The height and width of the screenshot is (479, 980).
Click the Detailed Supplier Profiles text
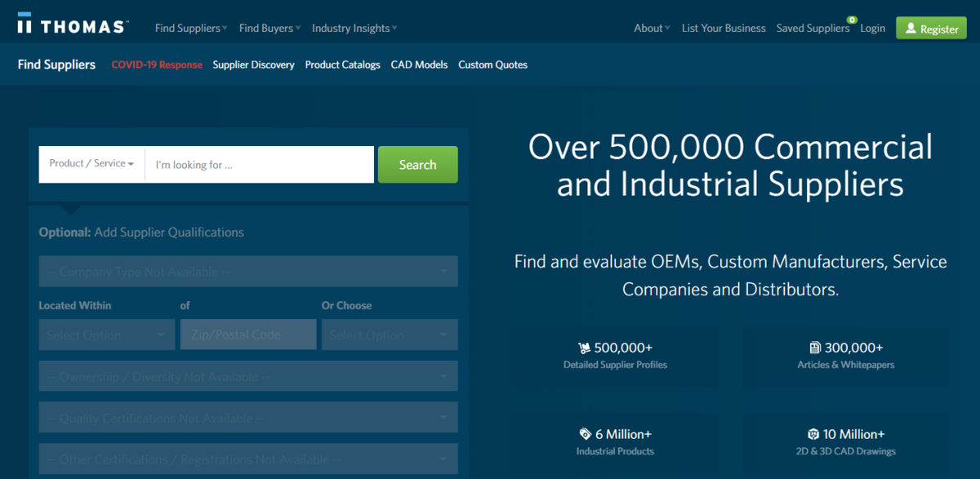(x=615, y=365)
